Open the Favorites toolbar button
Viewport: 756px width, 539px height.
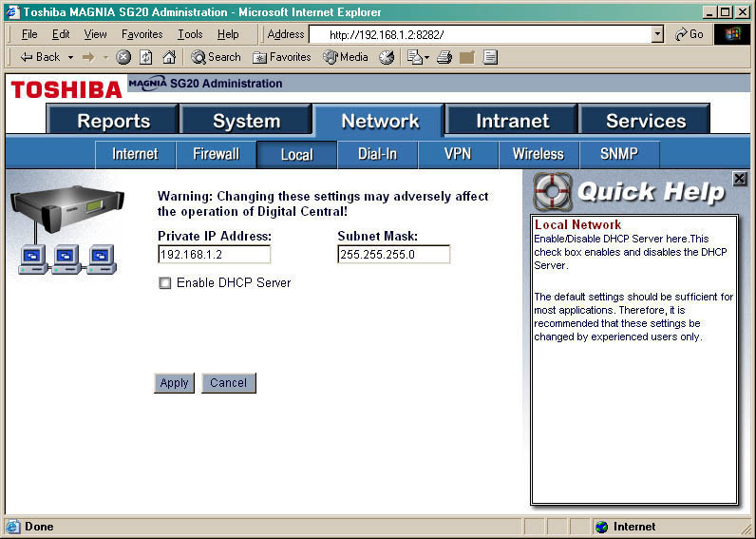tap(281, 57)
